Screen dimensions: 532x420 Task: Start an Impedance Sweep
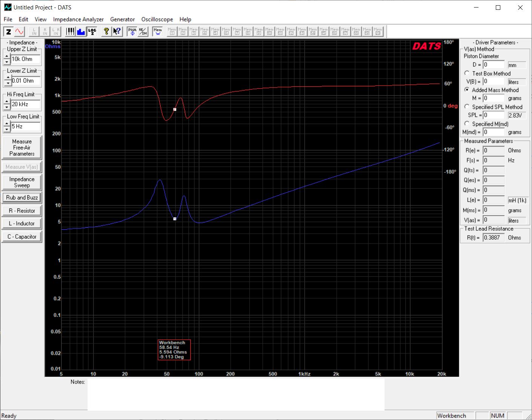click(22, 182)
